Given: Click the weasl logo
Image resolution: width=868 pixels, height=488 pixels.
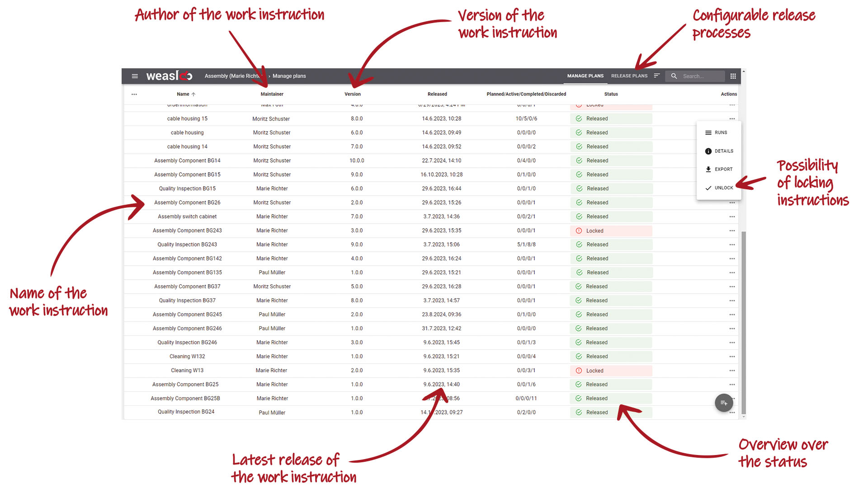Looking at the screenshot, I should [x=169, y=75].
